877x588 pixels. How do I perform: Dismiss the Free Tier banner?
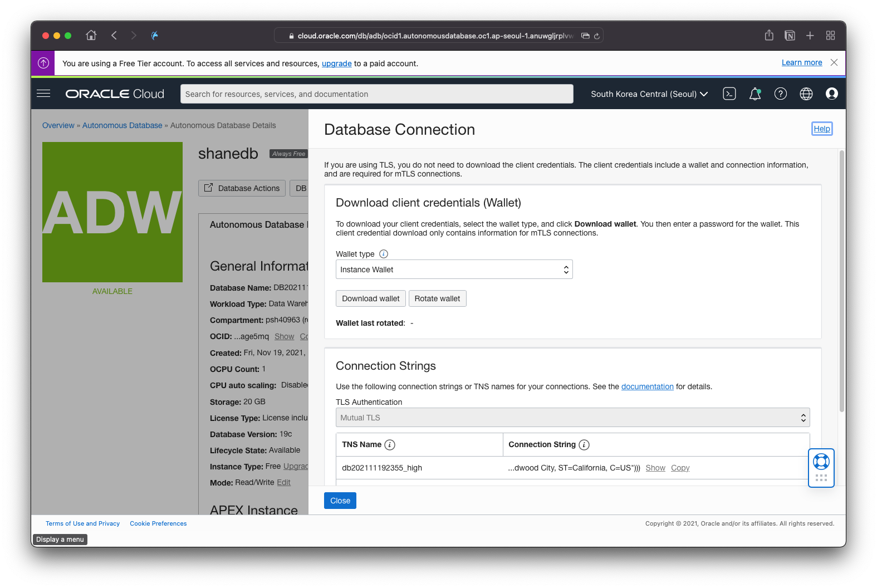coord(834,62)
